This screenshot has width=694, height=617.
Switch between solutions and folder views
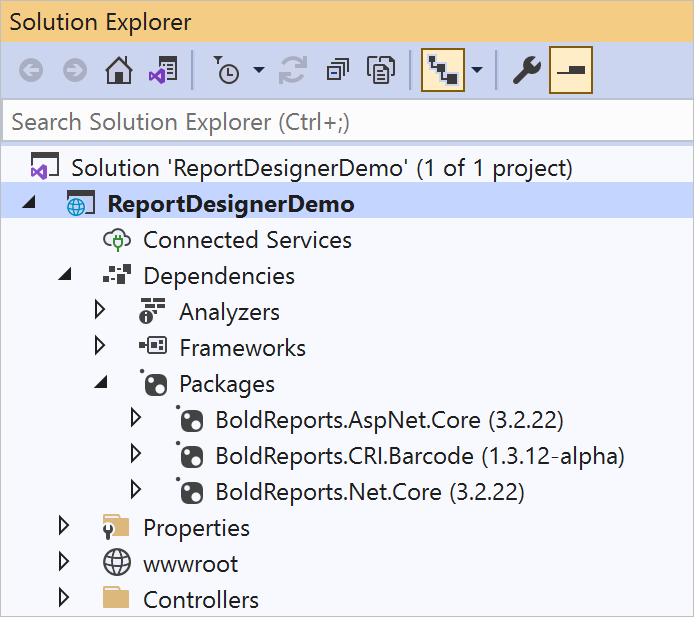tap(163, 70)
